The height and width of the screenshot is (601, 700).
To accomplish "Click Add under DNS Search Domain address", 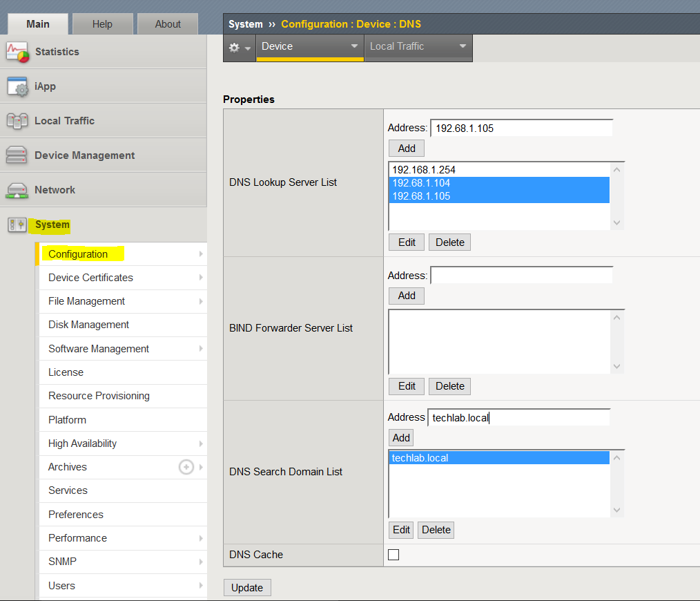I will (x=401, y=438).
